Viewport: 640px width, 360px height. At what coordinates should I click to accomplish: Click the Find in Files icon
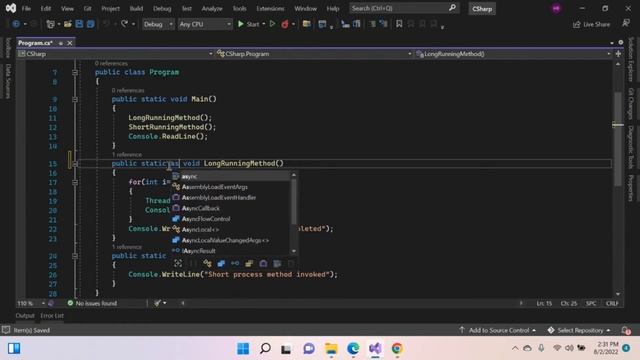tap(307, 24)
